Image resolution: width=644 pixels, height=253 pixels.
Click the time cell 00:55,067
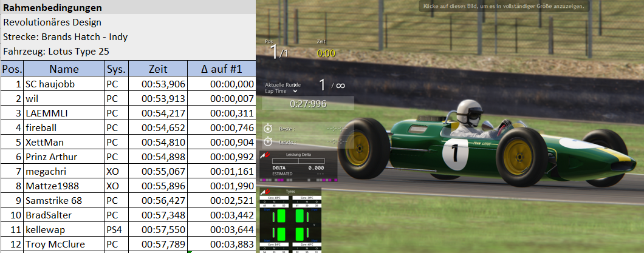(158, 172)
